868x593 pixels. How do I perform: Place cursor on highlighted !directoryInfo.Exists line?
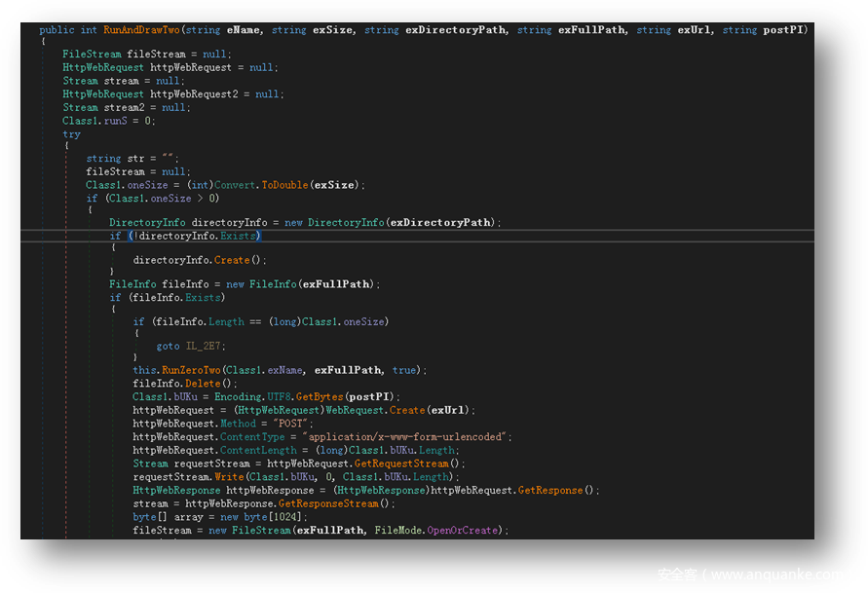(x=185, y=236)
